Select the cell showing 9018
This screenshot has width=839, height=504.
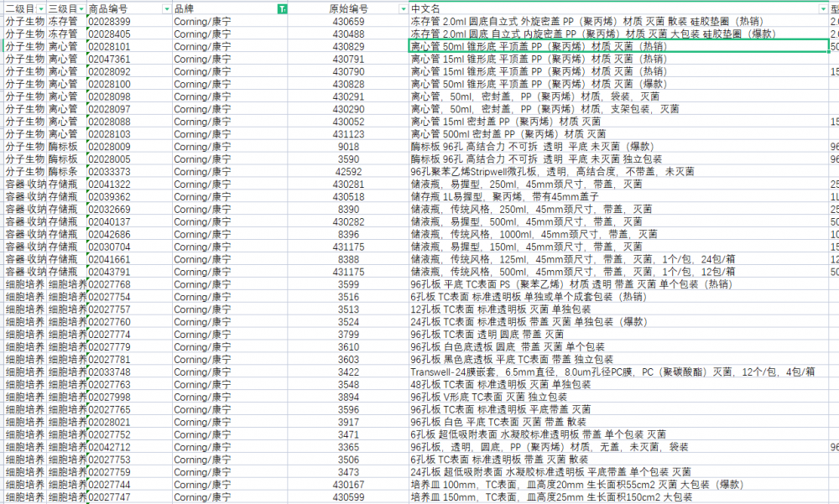pos(348,147)
